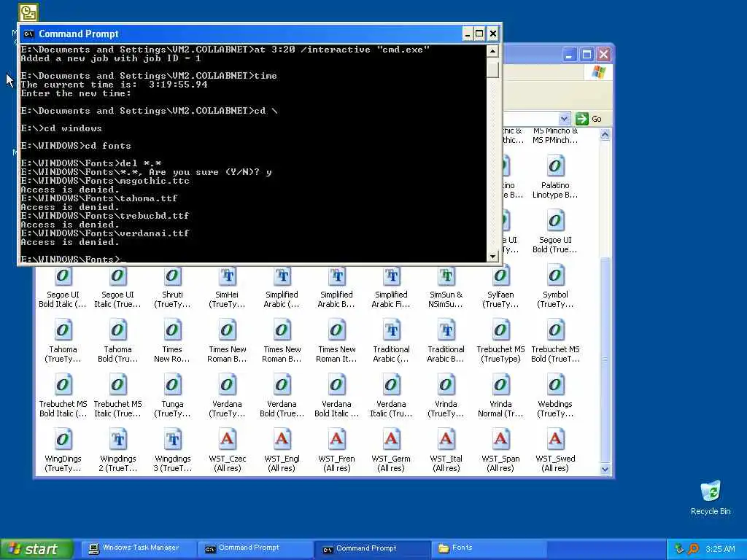Select the Trebuchet MS Bold Italic font icon
Screen dimensions: 747x560
coord(63,385)
